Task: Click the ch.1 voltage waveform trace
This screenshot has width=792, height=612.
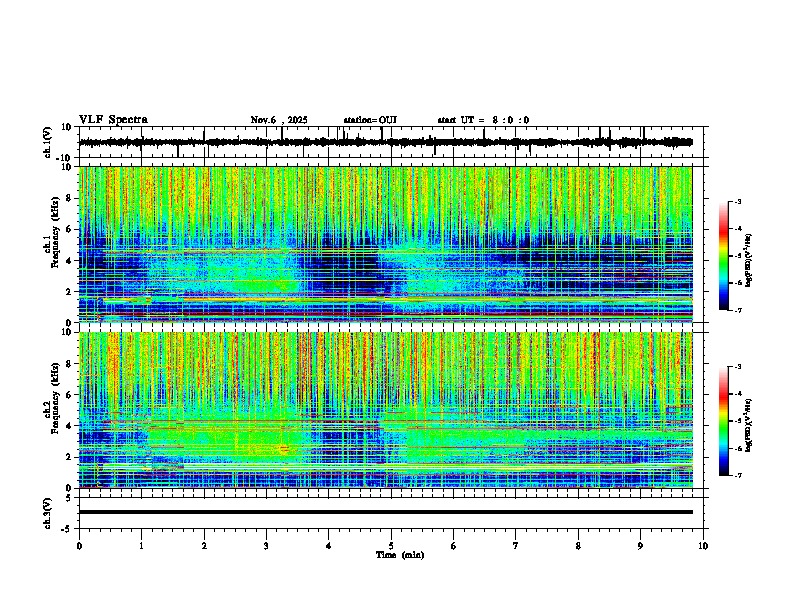Action: pyautogui.click(x=386, y=142)
